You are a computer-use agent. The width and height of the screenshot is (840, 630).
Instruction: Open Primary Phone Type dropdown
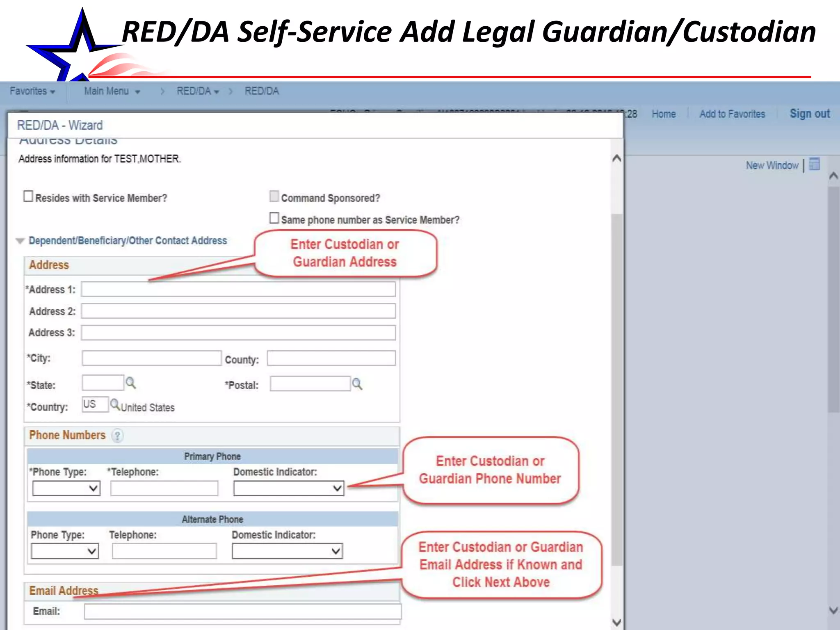coord(66,488)
